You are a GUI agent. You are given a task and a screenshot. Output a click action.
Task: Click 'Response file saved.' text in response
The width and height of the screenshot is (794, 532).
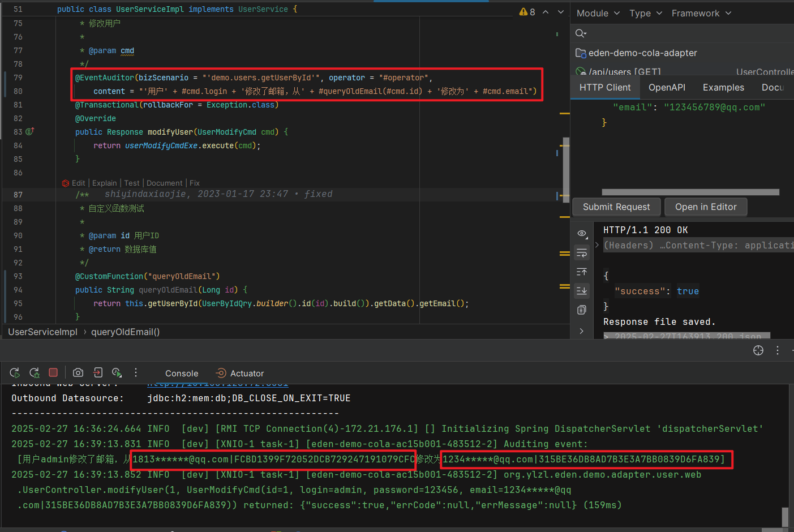[x=659, y=321]
